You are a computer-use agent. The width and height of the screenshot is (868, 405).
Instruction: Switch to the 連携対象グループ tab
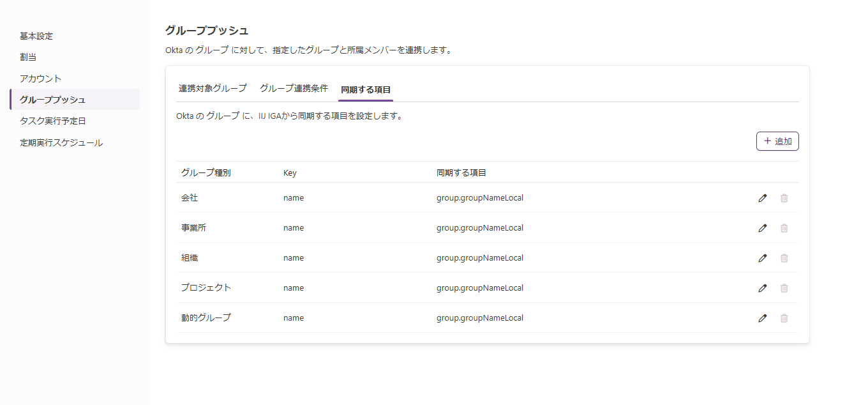(x=213, y=89)
